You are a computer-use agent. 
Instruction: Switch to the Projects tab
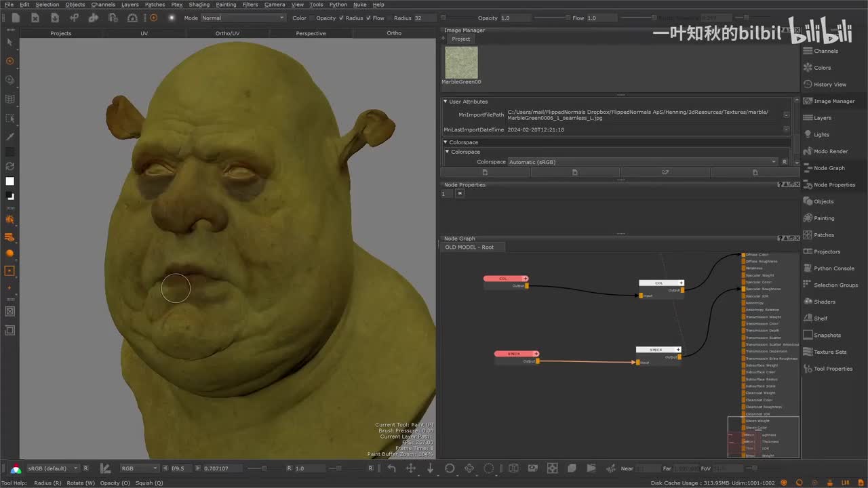click(x=61, y=33)
